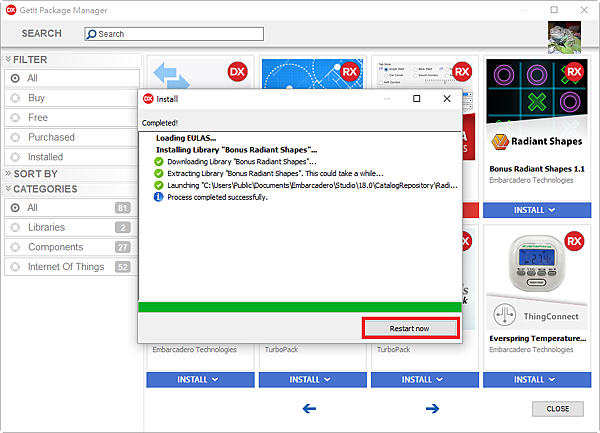Go to the next page with right arrow
The height and width of the screenshot is (433, 600).
tap(432, 409)
